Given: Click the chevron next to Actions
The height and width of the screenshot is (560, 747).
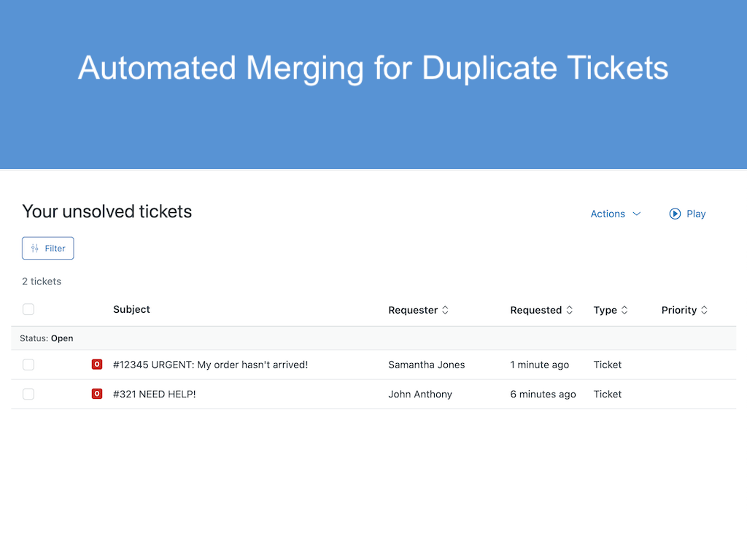Looking at the screenshot, I should 636,214.
